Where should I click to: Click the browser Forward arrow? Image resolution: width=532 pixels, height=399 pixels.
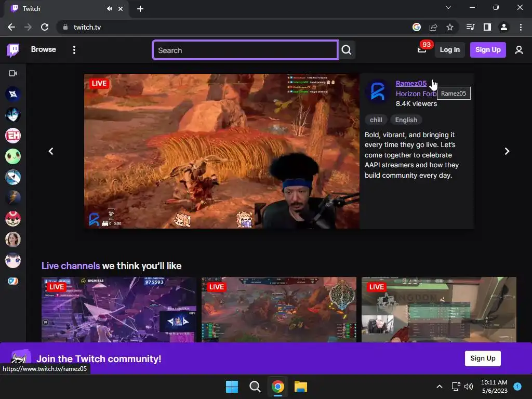[28, 27]
